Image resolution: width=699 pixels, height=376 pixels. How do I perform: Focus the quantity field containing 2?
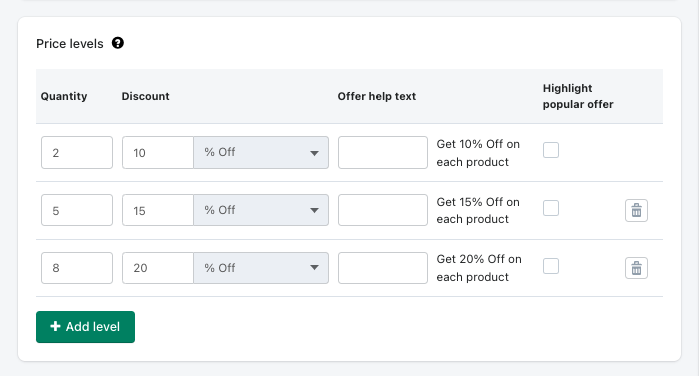click(77, 153)
